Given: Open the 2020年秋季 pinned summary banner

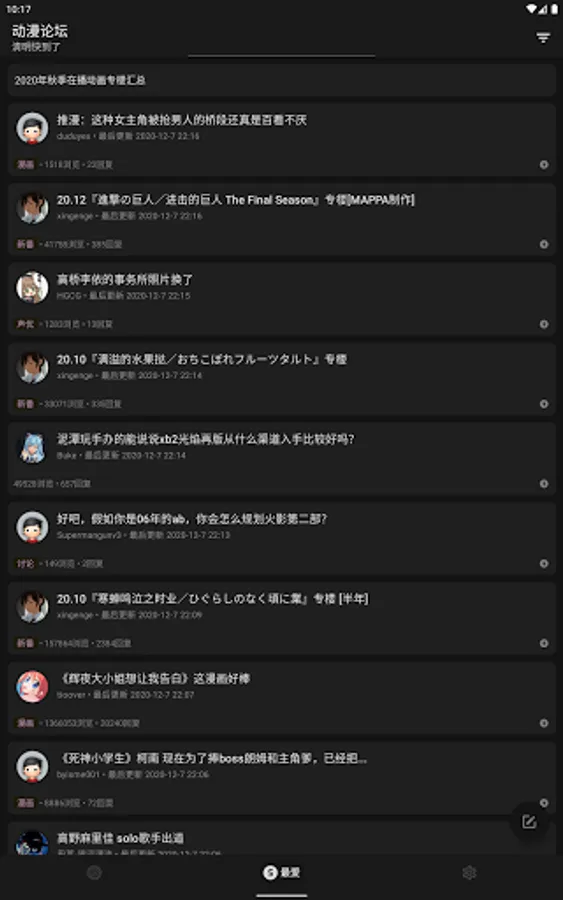Looking at the screenshot, I should click(x=282, y=80).
